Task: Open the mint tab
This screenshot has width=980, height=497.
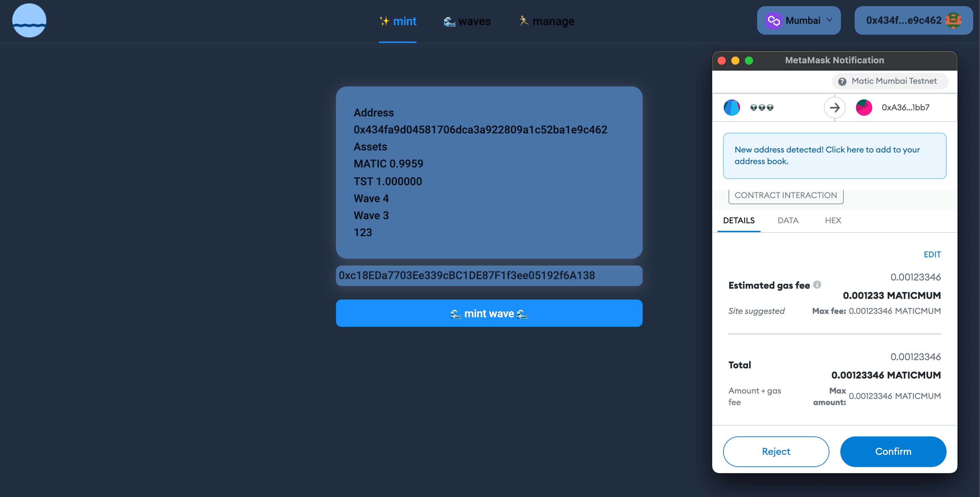Action: [398, 21]
